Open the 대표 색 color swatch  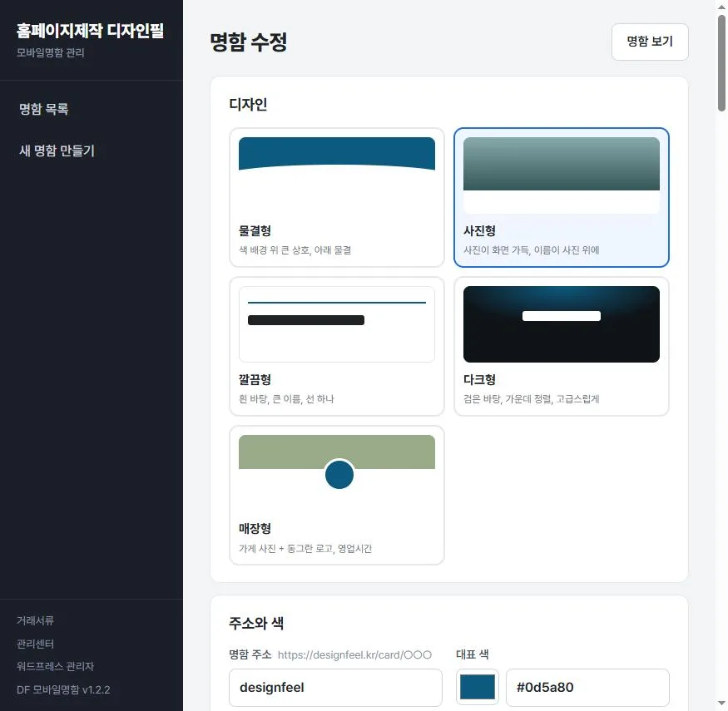click(478, 688)
